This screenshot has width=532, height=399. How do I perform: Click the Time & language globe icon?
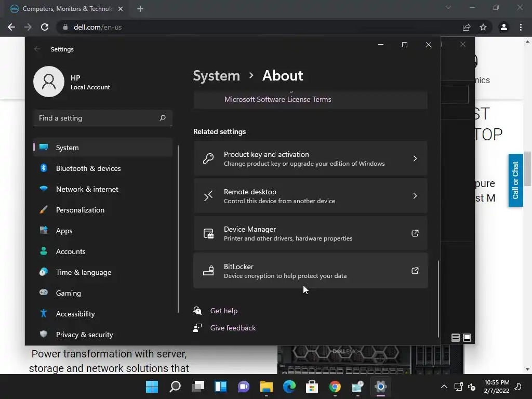click(x=44, y=272)
